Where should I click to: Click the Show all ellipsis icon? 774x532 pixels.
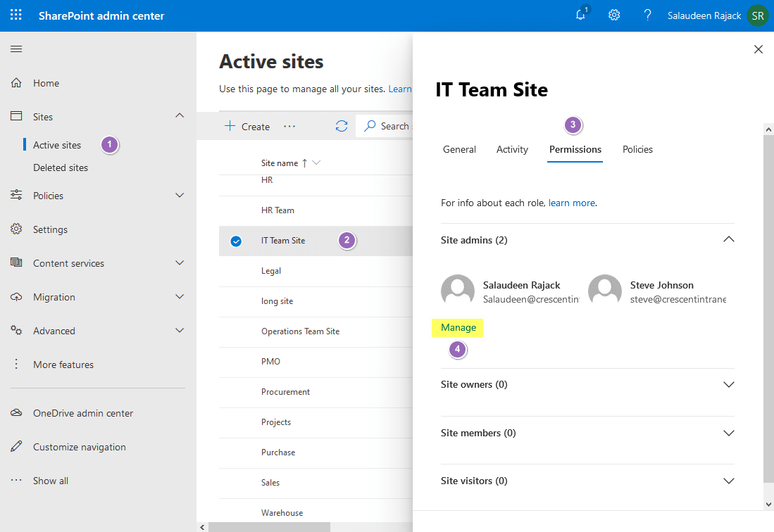coord(16,480)
